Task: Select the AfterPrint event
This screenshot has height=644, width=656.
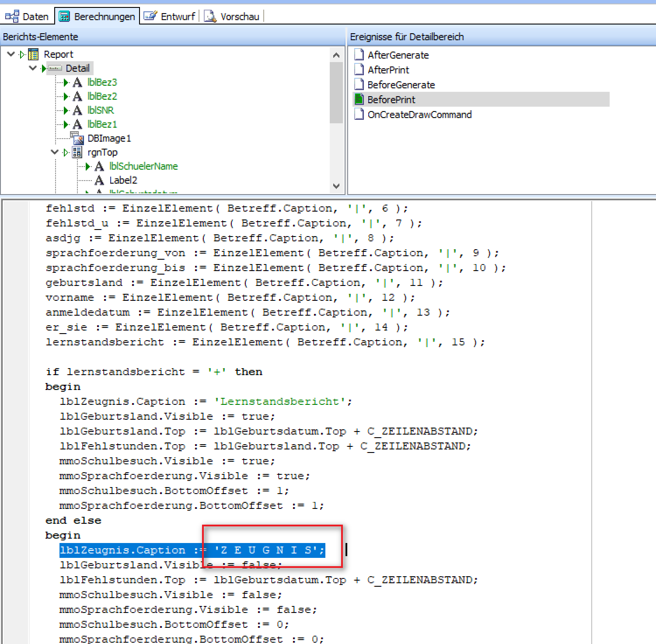Action: click(x=388, y=70)
